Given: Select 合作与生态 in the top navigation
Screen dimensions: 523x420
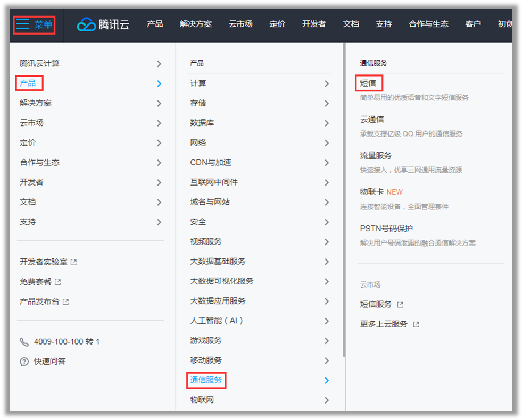Looking at the screenshot, I should pyautogui.click(x=428, y=24).
